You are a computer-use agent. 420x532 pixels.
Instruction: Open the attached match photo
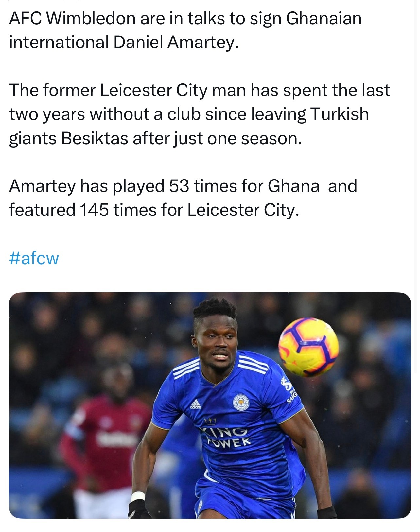pyautogui.click(x=210, y=405)
